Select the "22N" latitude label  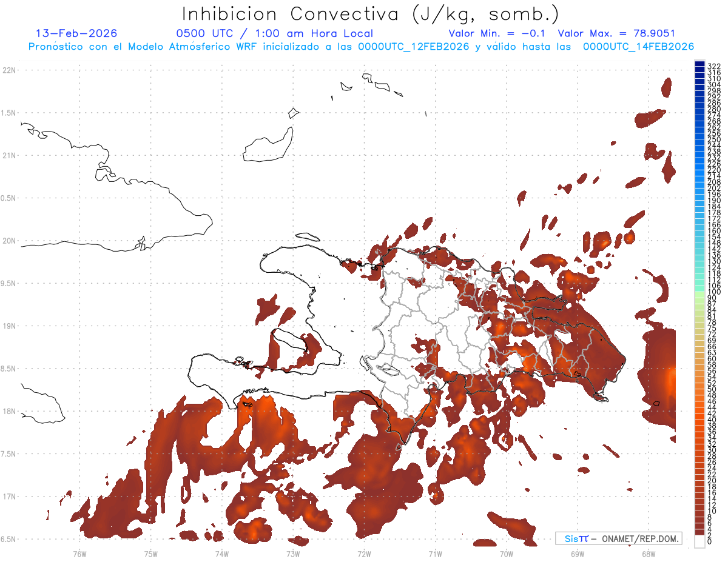pyautogui.click(x=9, y=70)
